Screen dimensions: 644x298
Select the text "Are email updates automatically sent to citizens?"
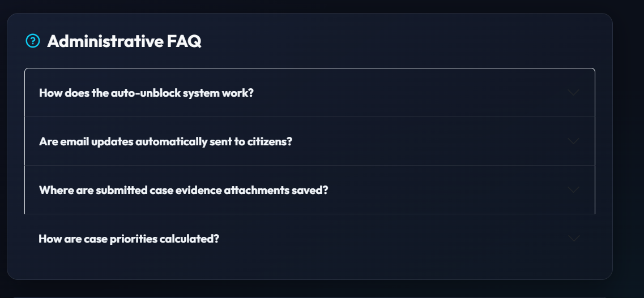(165, 141)
